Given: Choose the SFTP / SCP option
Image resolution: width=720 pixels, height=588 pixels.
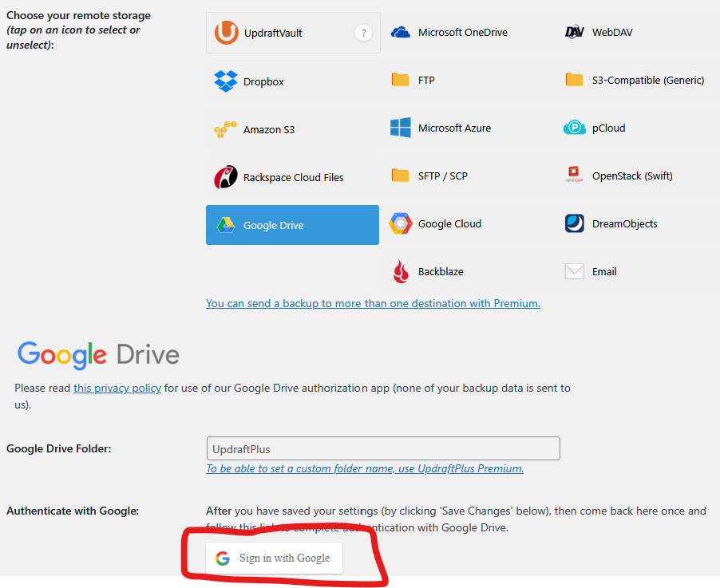Looking at the screenshot, I should 442,176.
